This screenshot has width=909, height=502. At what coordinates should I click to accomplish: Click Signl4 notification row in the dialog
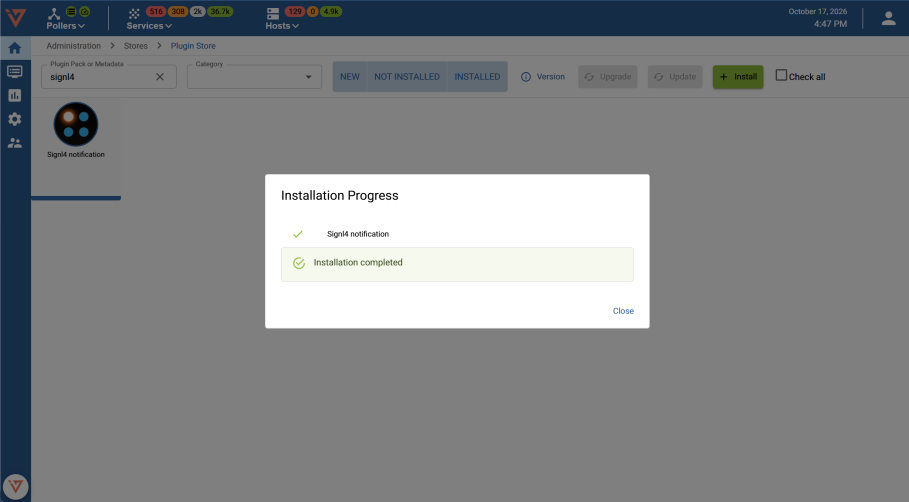point(457,234)
